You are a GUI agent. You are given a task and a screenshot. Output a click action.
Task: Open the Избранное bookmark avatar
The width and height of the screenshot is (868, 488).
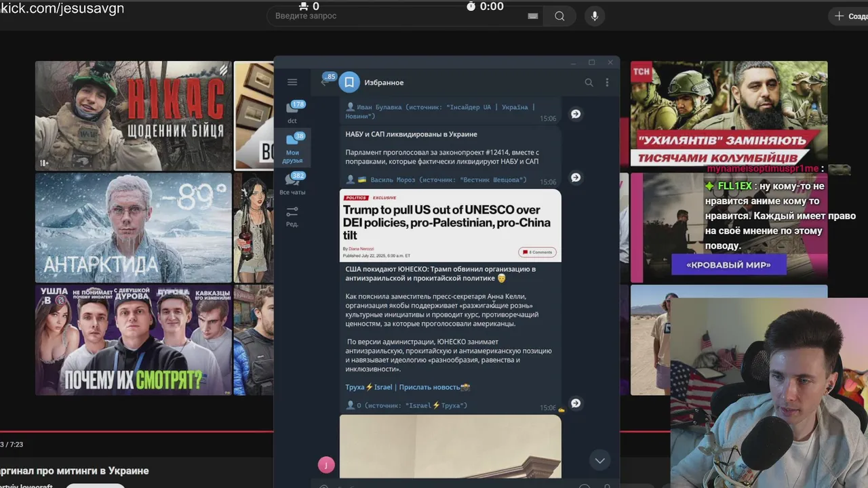[x=349, y=82]
